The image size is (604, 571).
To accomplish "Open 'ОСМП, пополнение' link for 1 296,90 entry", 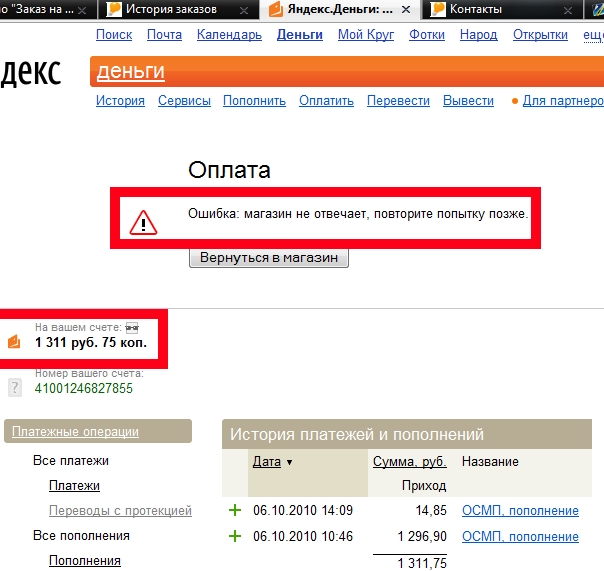I will click(x=520, y=536).
